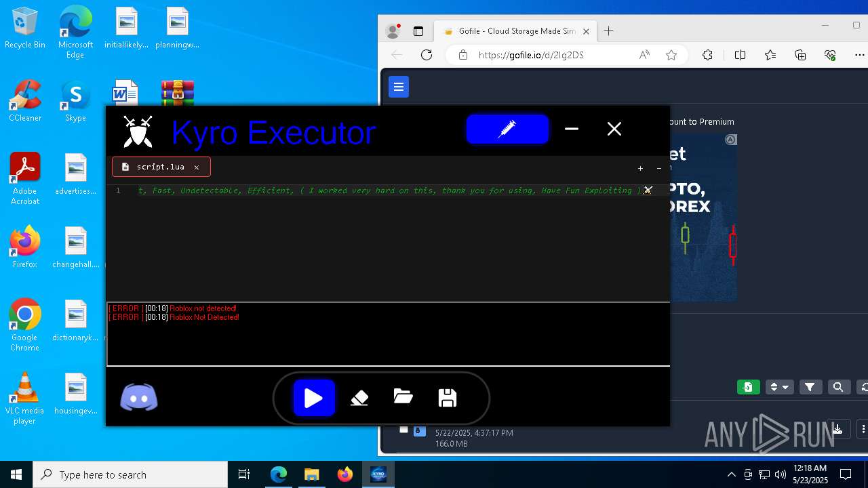Open Skype desktop shortcut

click(x=75, y=101)
